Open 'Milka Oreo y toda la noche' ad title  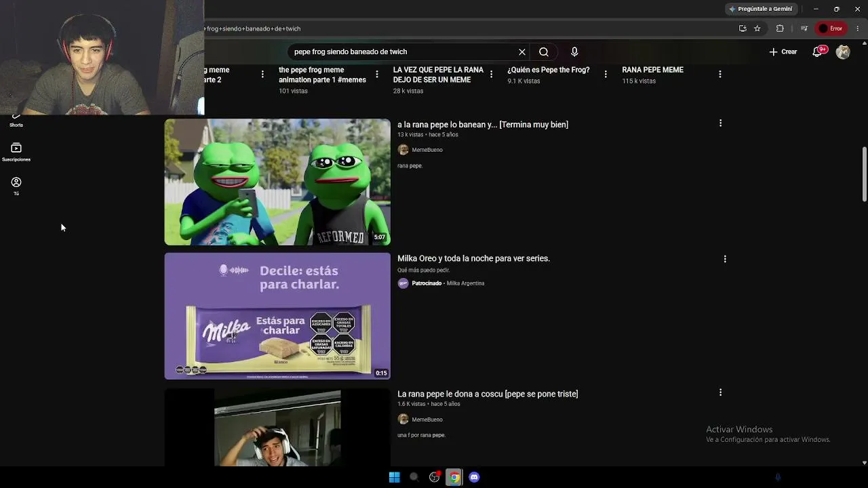tap(473, 258)
